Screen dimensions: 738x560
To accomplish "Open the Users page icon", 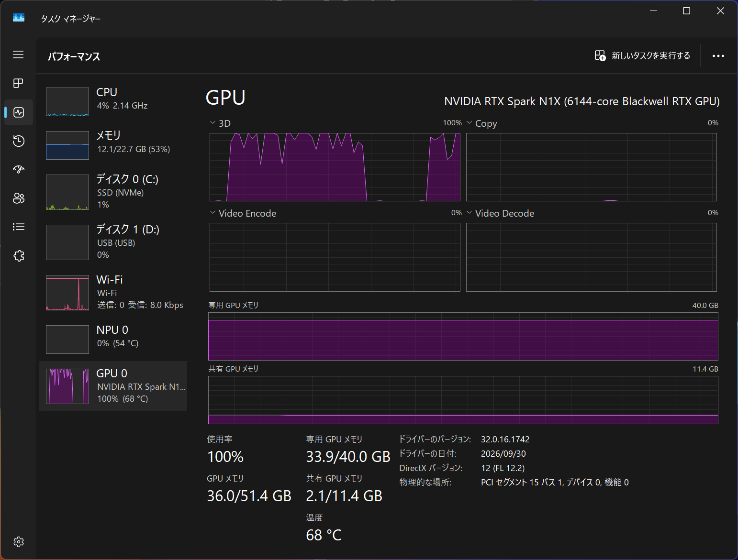I will click(x=19, y=198).
